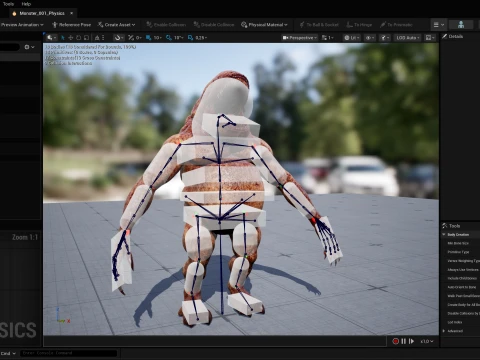Open the Lit view mode dropdown

(352, 38)
